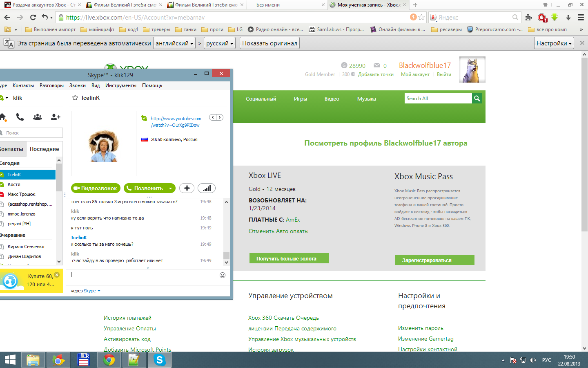Close the Skype credit ad banner
The image size is (588, 368).
click(x=57, y=275)
